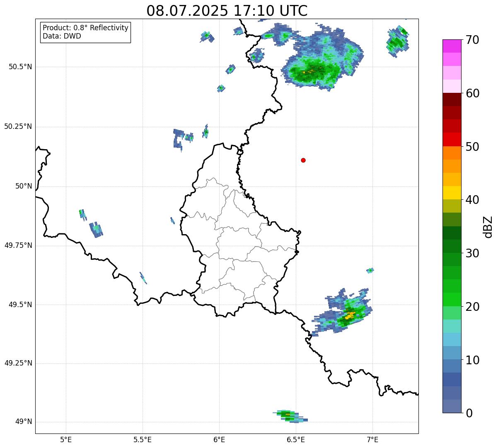Image resolution: width=498 pixels, height=448 pixels.
Task: Pick the dark maroon swatch below 60 dBZ
Action: point(452,99)
